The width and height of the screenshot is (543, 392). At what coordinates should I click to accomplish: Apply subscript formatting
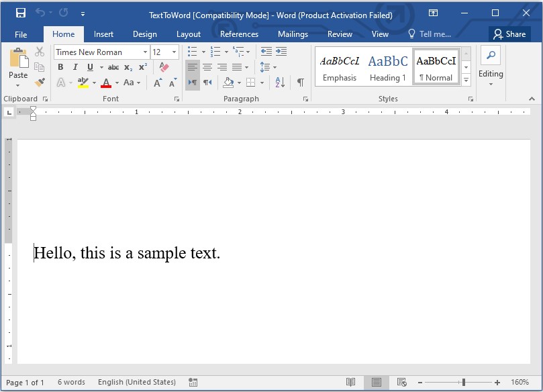pyautogui.click(x=128, y=67)
